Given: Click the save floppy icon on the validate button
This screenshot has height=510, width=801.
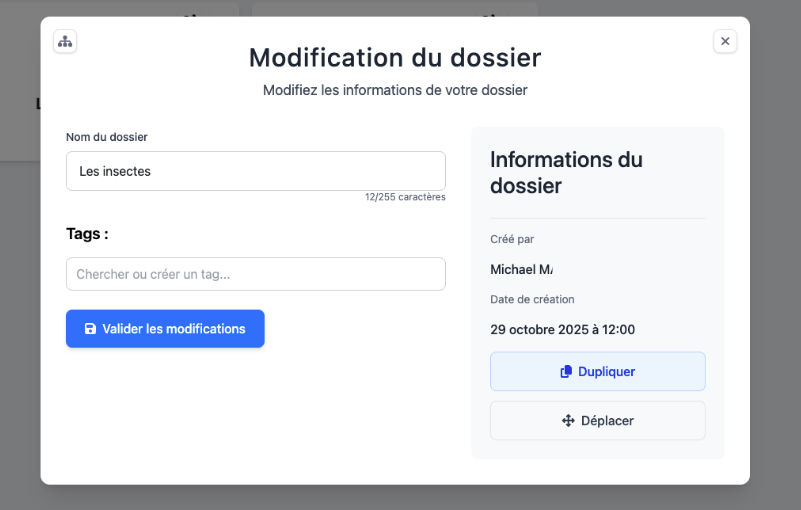Looking at the screenshot, I should [x=90, y=329].
